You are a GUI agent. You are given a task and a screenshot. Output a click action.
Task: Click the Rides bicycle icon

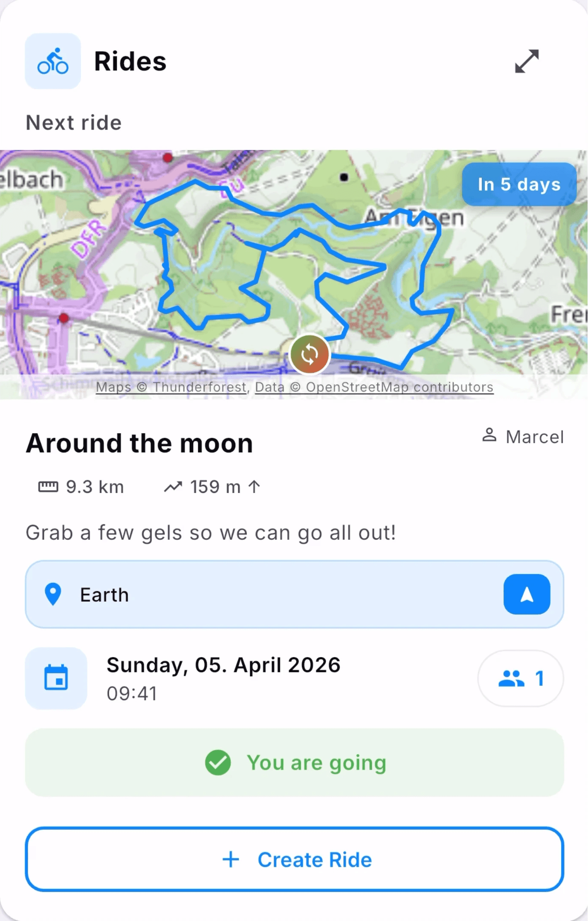pyautogui.click(x=52, y=61)
